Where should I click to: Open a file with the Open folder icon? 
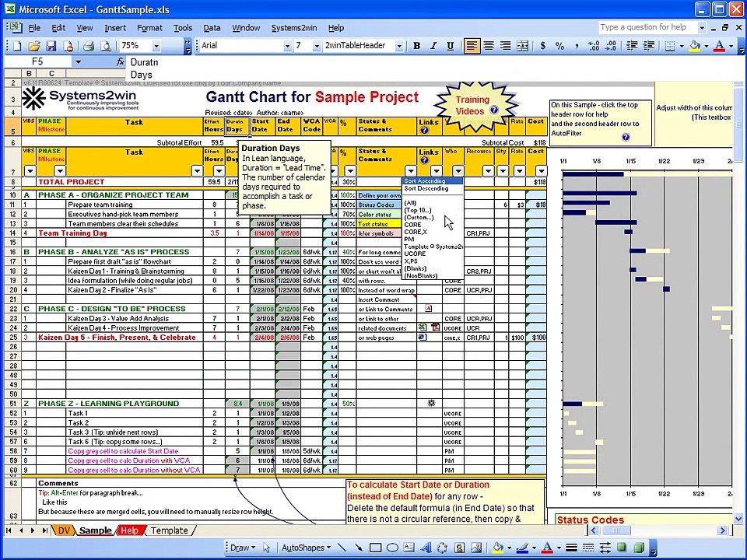[33, 46]
